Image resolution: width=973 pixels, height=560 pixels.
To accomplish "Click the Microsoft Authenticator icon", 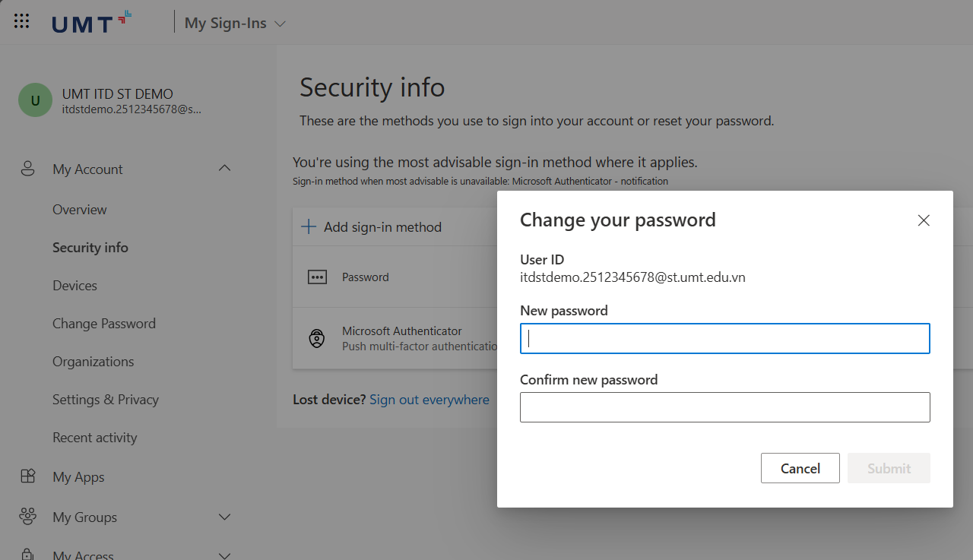I will pos(317,338).
